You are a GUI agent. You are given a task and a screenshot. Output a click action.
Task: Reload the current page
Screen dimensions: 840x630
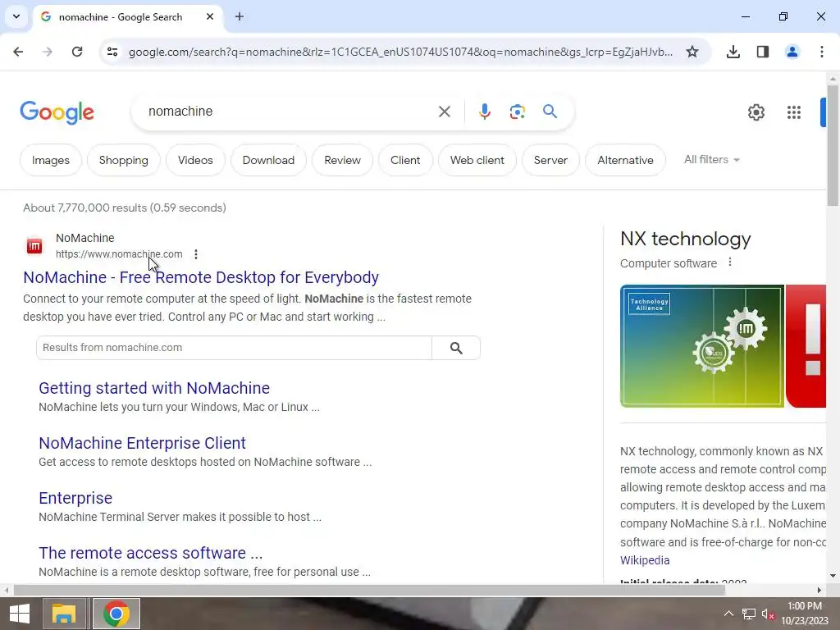point(77,52)
